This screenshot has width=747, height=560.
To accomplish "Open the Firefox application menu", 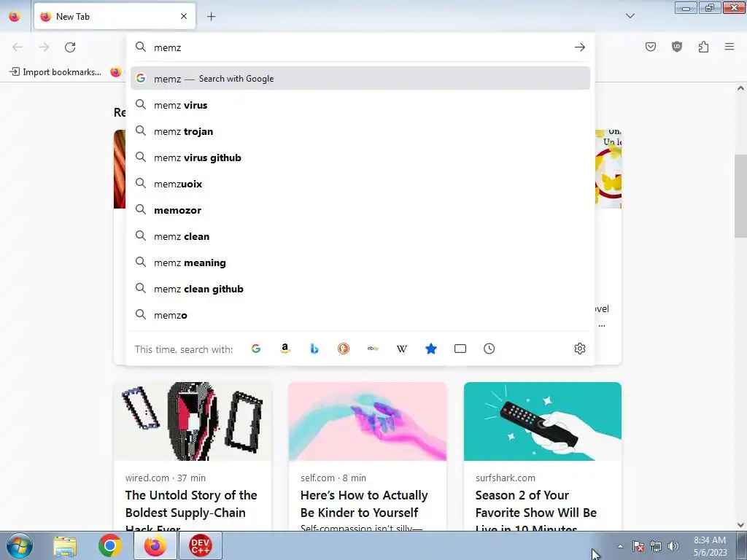I will 729,47.
